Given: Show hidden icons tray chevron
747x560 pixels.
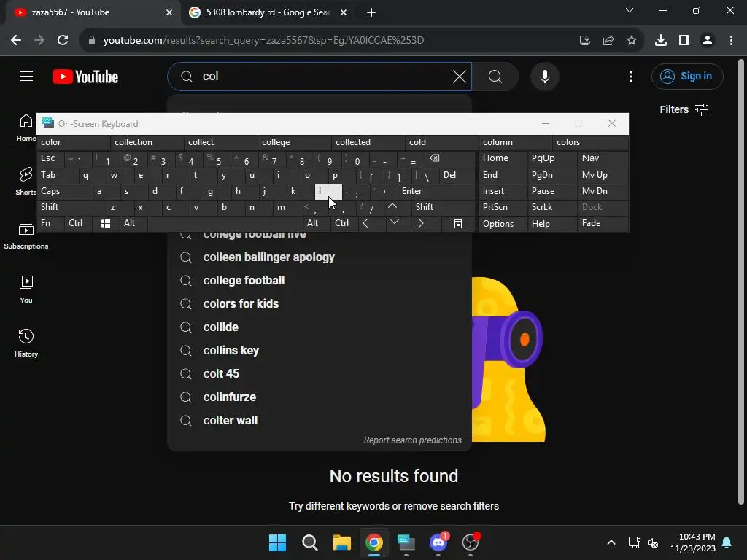Looking at the screenshot, I should (x=611, y=542).
